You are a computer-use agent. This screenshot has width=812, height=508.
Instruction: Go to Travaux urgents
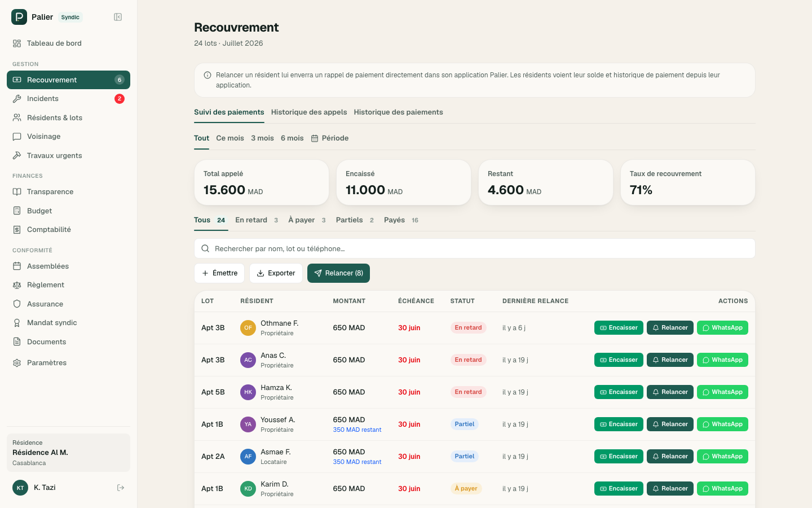pos(68,156)
